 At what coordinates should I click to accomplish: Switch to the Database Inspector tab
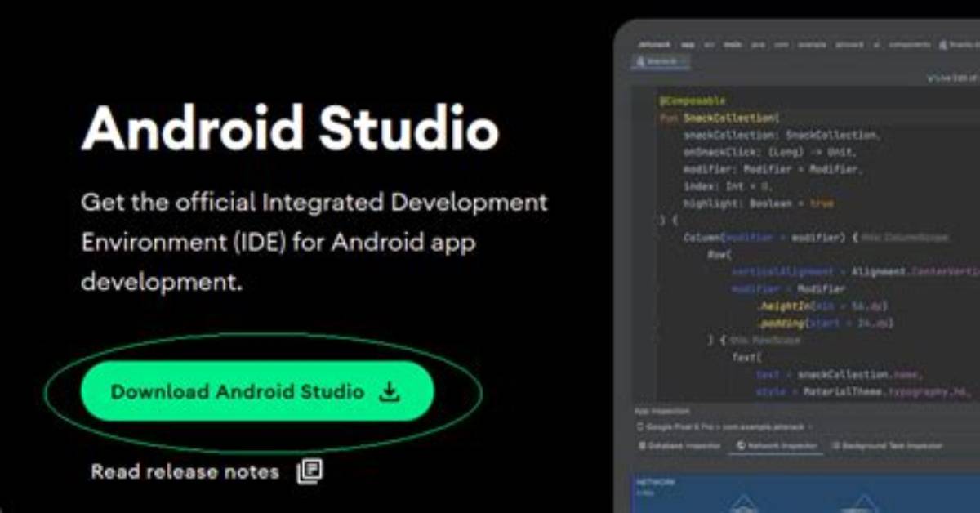point(681,446)
